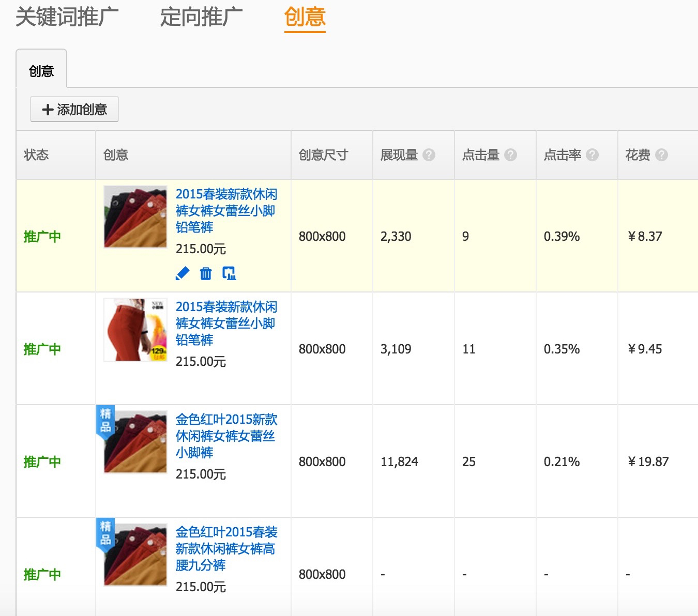Select the 创意 sub-tab above the add button
The width and height of the screenshot is (698, 616).
click(x=41, y=71)
